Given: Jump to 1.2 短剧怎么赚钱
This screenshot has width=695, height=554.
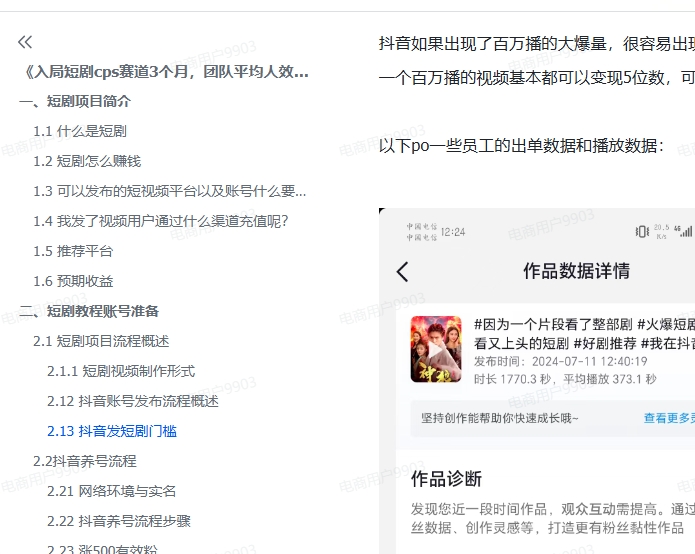Looking at the screenshot, I should pos(87,161).
